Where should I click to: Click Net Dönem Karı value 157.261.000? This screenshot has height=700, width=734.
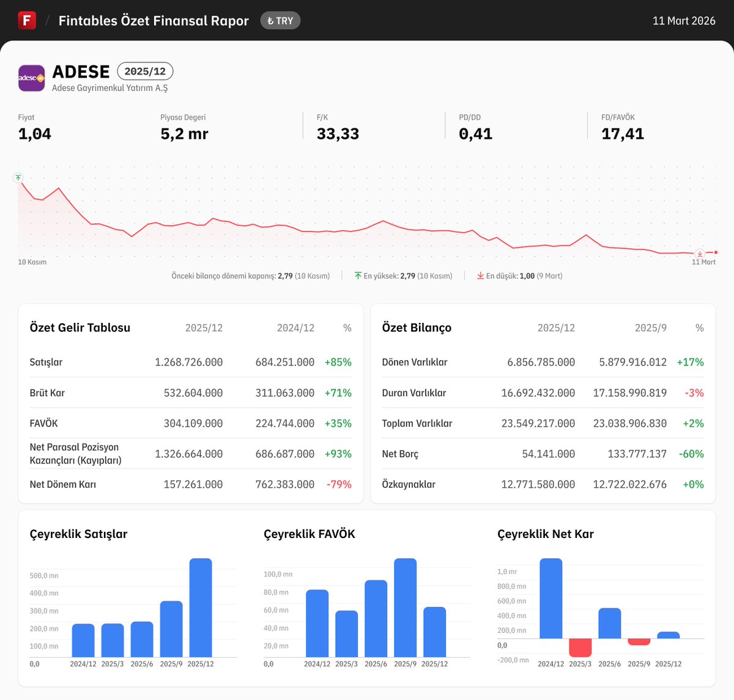193,484
